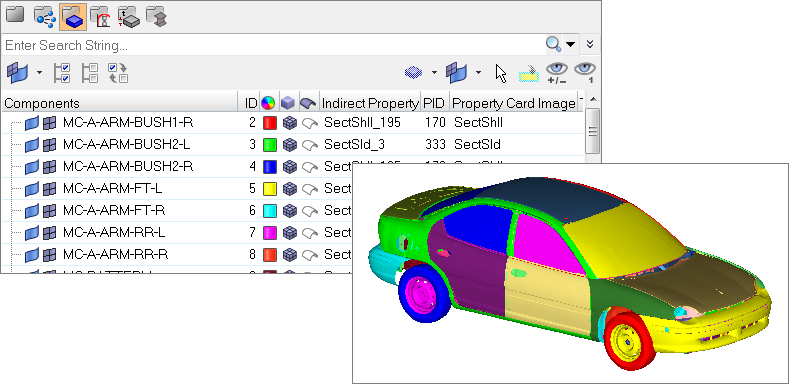The width and height of the screenshot is (789, 384).
Task: Click the Select None checkboxes icon
Action: pyautogui.click(x=90, y=73)
